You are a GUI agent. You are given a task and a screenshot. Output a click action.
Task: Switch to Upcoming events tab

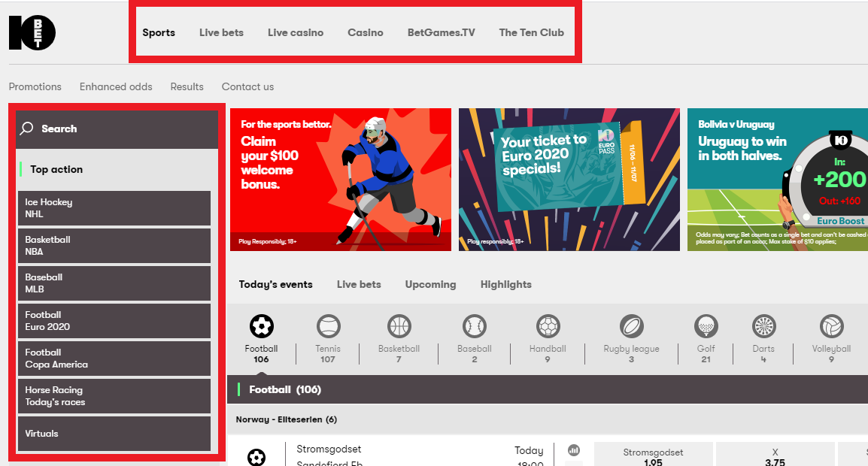431,284
